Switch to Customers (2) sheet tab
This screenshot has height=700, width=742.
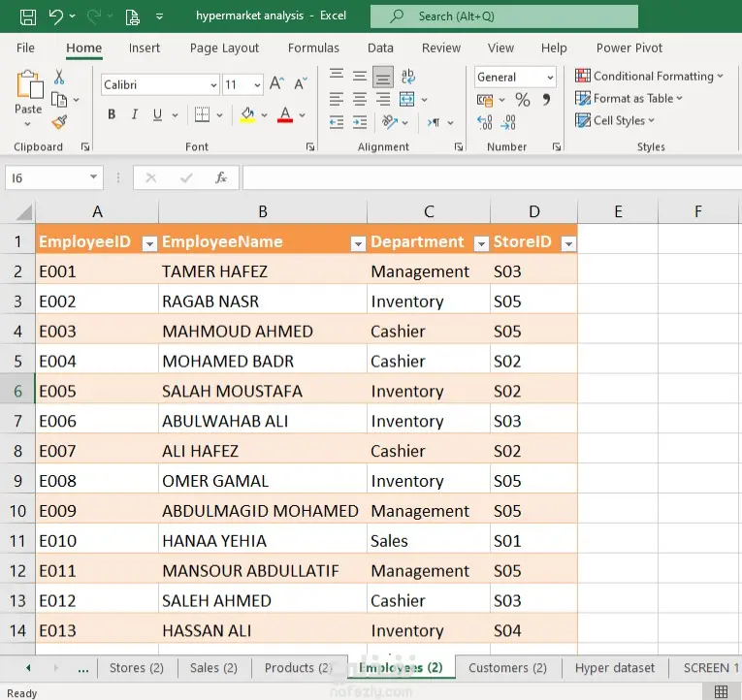[507, 668]
